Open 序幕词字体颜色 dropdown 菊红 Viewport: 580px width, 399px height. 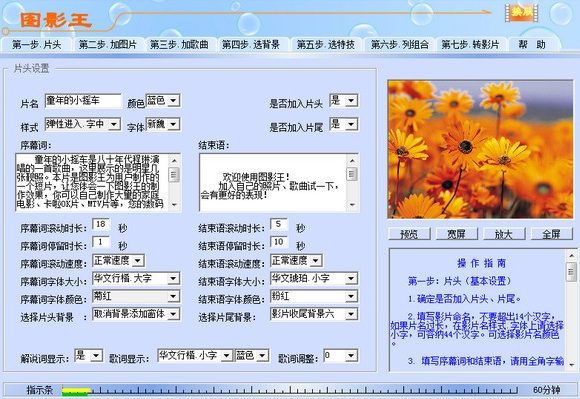pyautogui.click(x=136, y=296)
